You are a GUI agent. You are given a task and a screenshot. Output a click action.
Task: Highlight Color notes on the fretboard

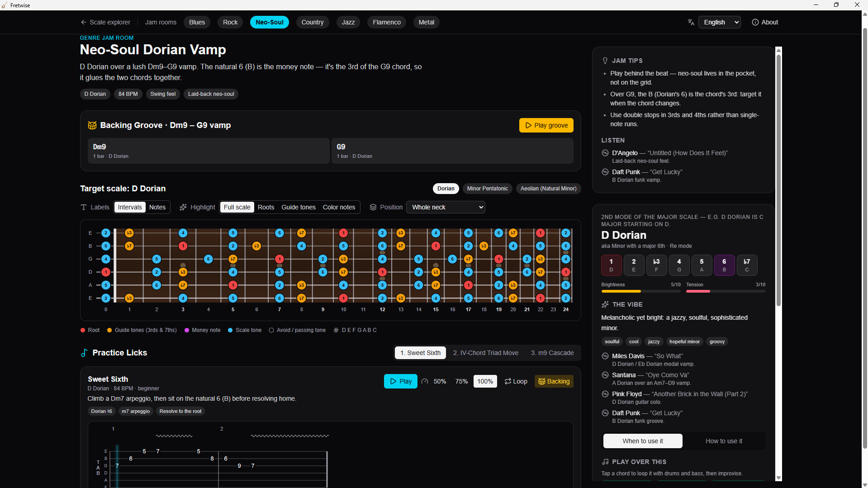point(339,207)
